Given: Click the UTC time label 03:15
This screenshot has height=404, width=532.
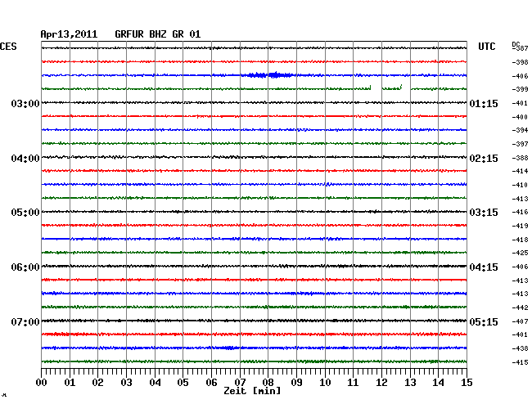Looking at the screenshot, I should (x=484, y=213).
